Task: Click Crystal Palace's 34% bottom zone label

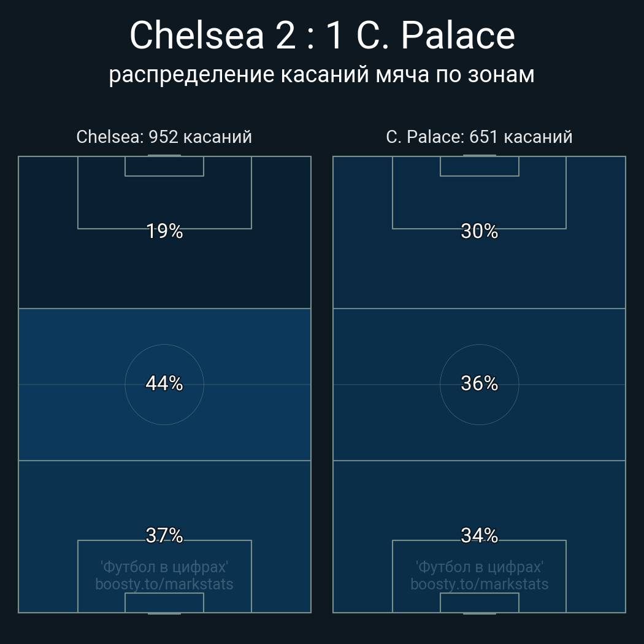Action: tap(479, 535)
